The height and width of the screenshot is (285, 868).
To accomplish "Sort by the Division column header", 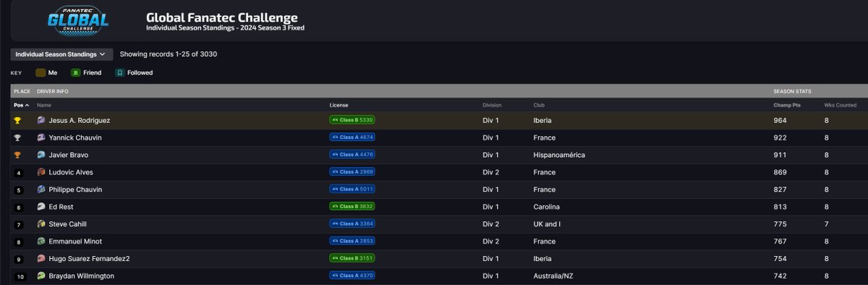I will (x=492, y=106).
